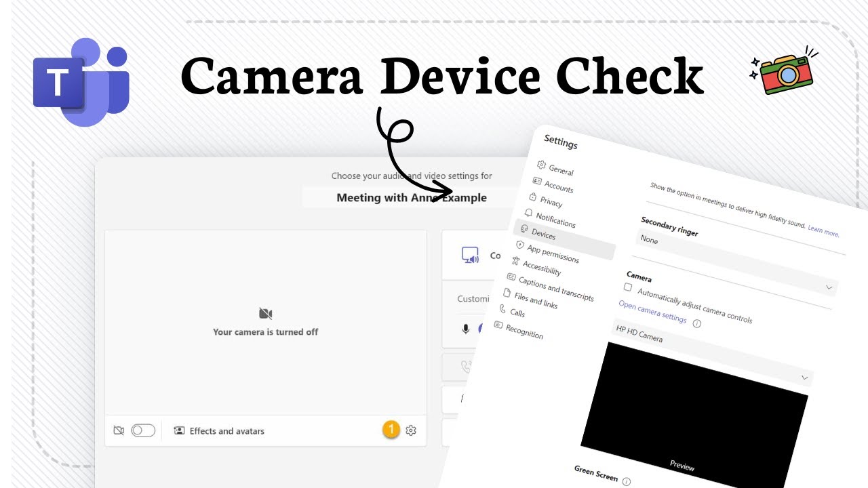Click the Open camera settings link
Image resolution: width=868 pixels, height=488 pixels.
click(652, 312)
